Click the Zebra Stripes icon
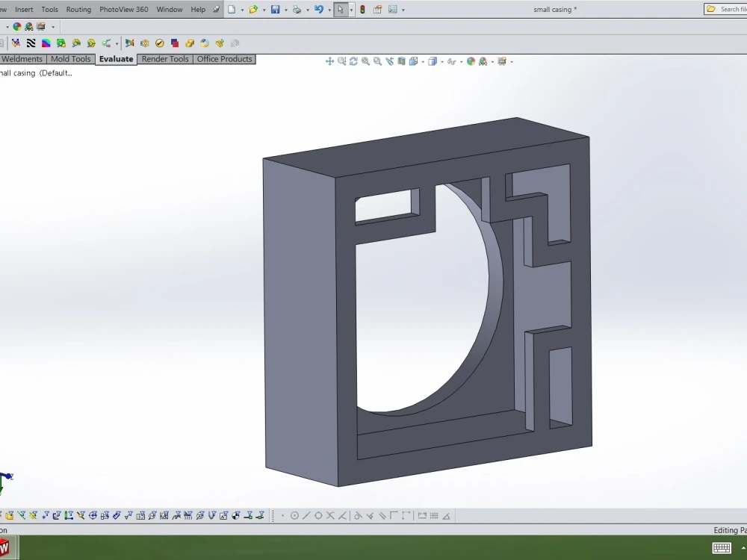The height and width of the screenshot is (560, 747). (31, 43)
